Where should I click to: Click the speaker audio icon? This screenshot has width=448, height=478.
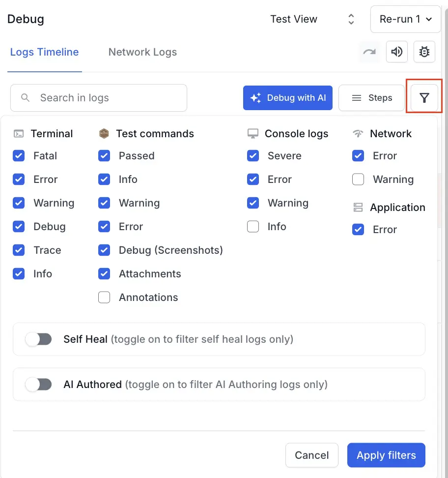pos(397,52)
